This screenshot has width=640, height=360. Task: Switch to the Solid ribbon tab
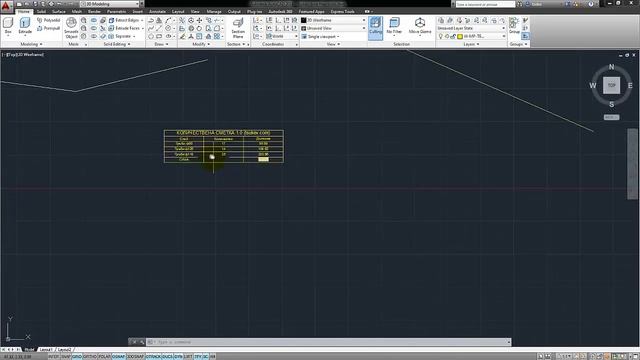[x=41, y=11]
